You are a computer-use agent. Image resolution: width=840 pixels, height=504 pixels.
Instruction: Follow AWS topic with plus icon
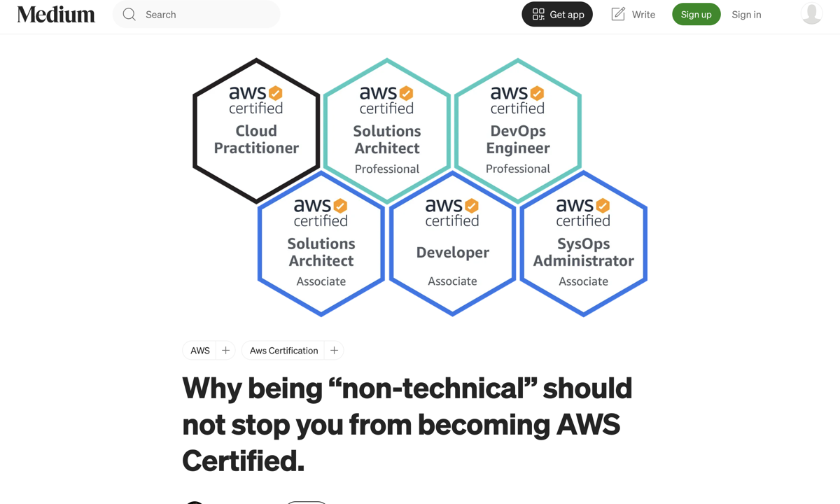tap(225, 350)
